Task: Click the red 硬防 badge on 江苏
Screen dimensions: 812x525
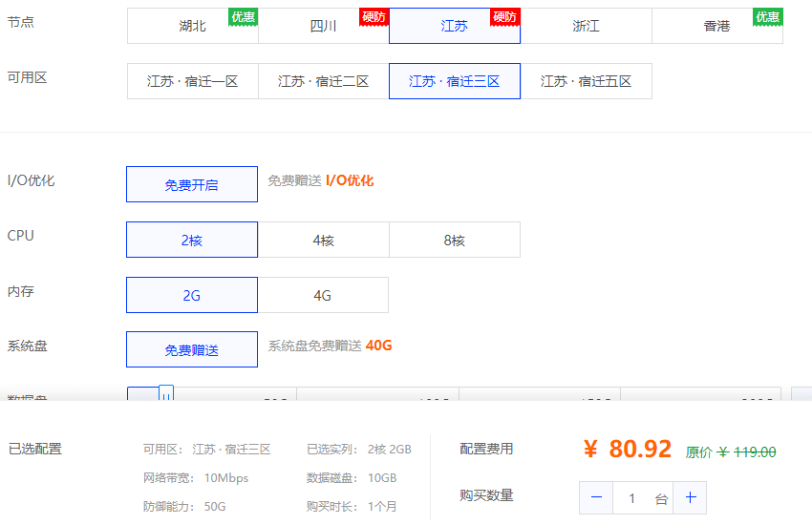Action: [505, 17]
